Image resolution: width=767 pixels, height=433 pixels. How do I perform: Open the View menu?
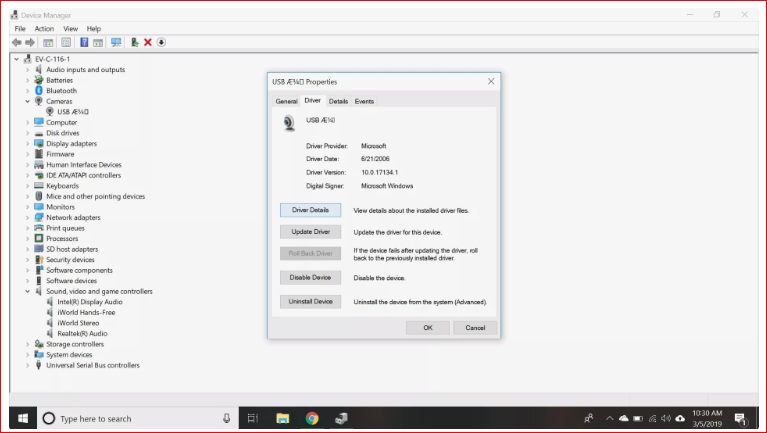(70, 29)
